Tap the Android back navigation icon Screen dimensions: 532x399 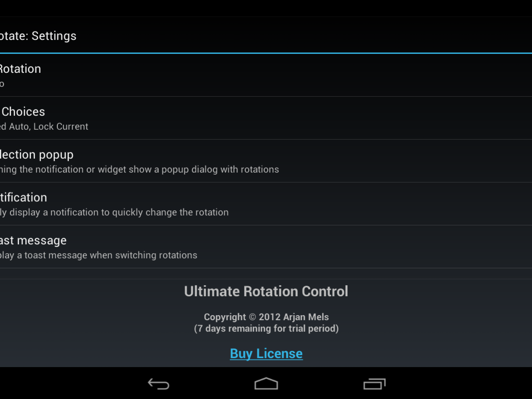(x=159, y=384)
